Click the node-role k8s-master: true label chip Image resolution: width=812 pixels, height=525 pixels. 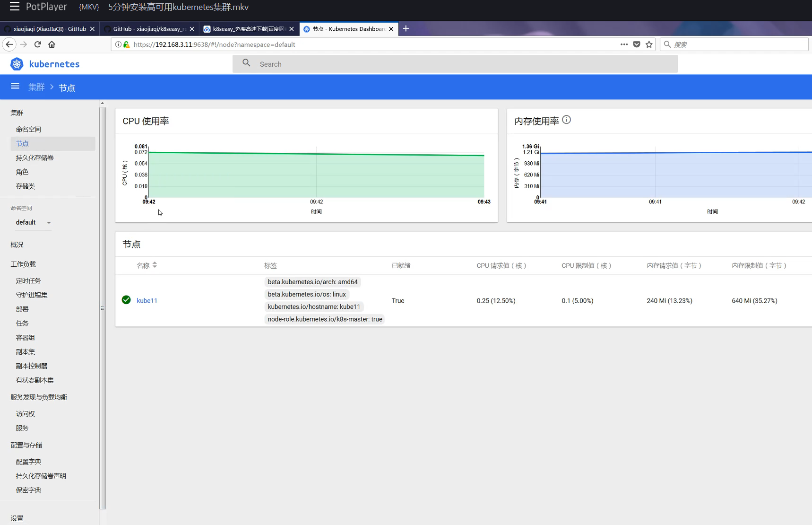325,319
